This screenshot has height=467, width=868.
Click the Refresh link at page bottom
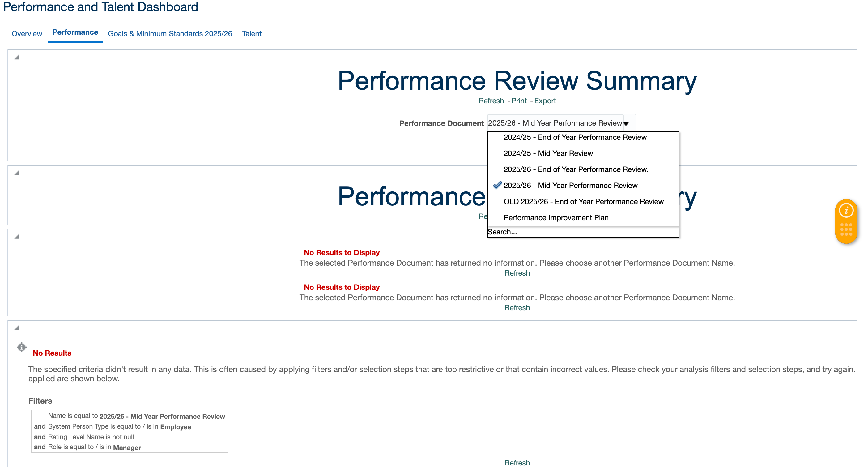pos(517,463)
